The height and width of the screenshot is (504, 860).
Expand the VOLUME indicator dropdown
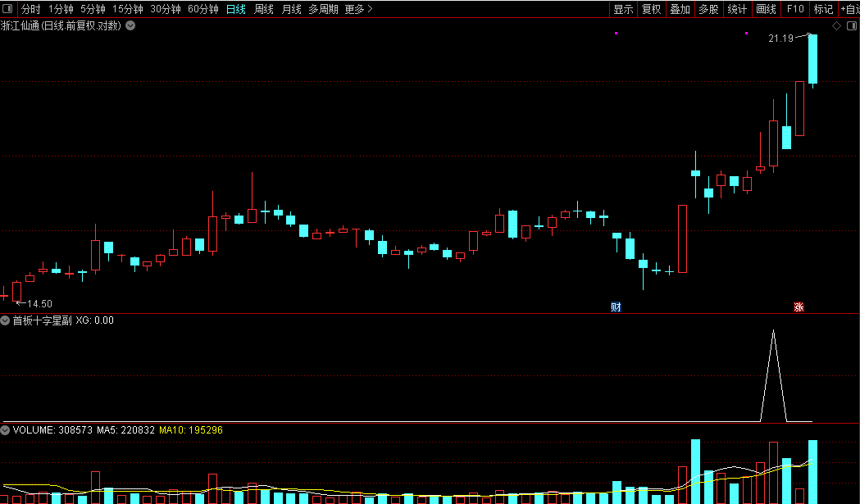pyautogui.click(x=5, y=430)
